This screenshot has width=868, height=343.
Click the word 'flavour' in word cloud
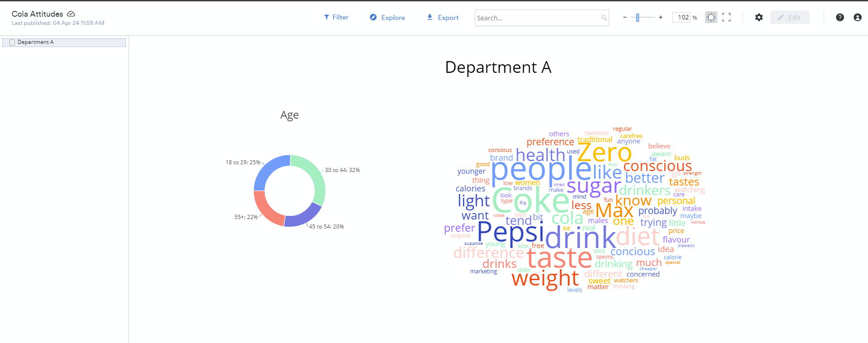click(x=676, y=240)
